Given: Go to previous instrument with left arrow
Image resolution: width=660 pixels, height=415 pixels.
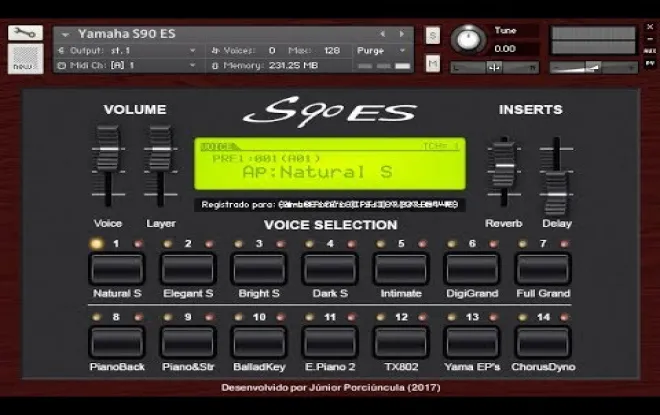Looking at the screenshot, I should (x=383, y=34).
